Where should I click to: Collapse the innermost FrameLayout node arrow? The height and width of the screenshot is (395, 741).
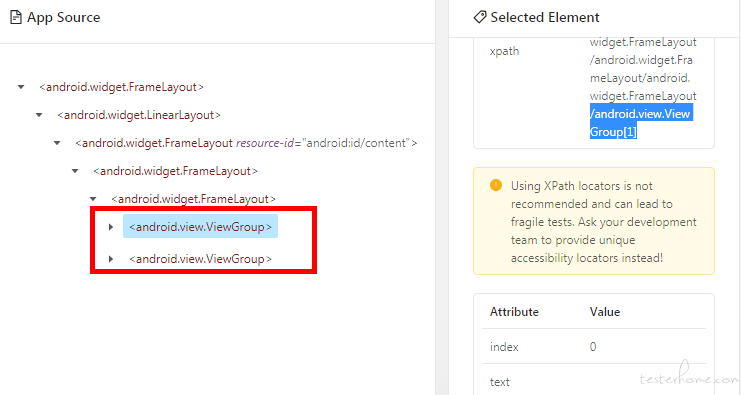click(93, 199)
